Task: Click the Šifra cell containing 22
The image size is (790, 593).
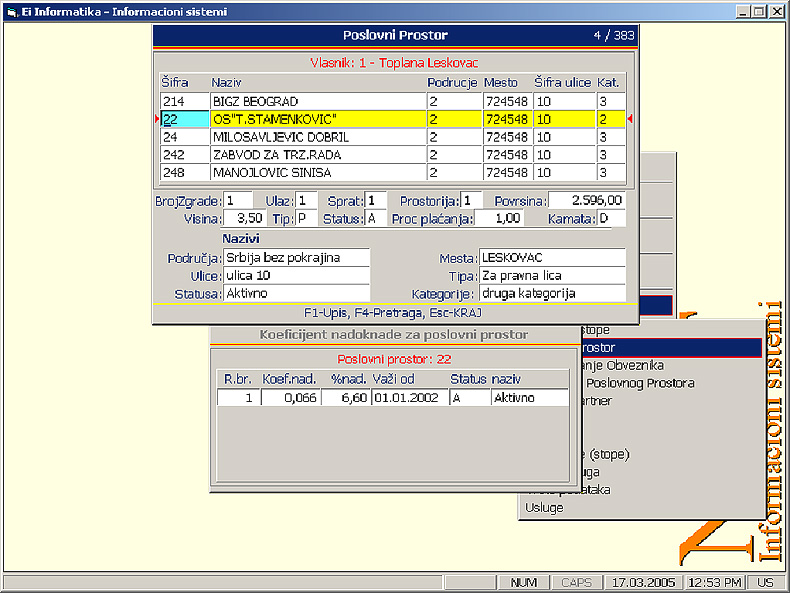Action: click(184, 119)
